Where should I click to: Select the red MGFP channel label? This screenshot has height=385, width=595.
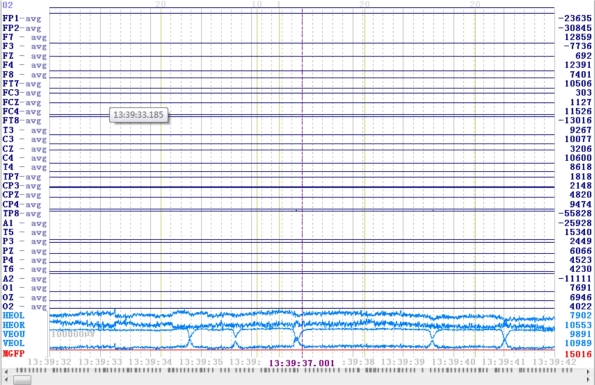point(14,354)
